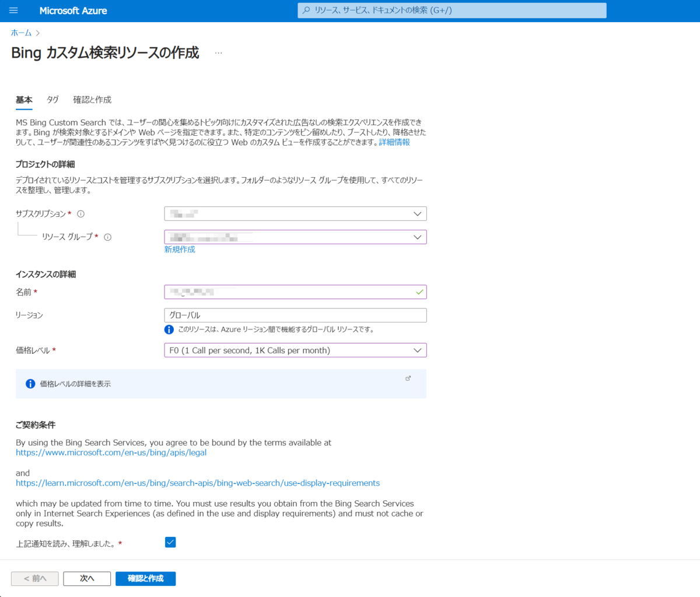Click the リージョン グローバル field
The image size is (700, 597).
295,315
